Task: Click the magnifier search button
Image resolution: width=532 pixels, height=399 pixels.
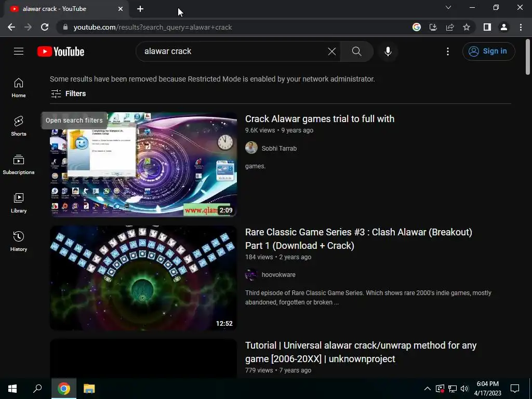Action: [x=356, y=51]
